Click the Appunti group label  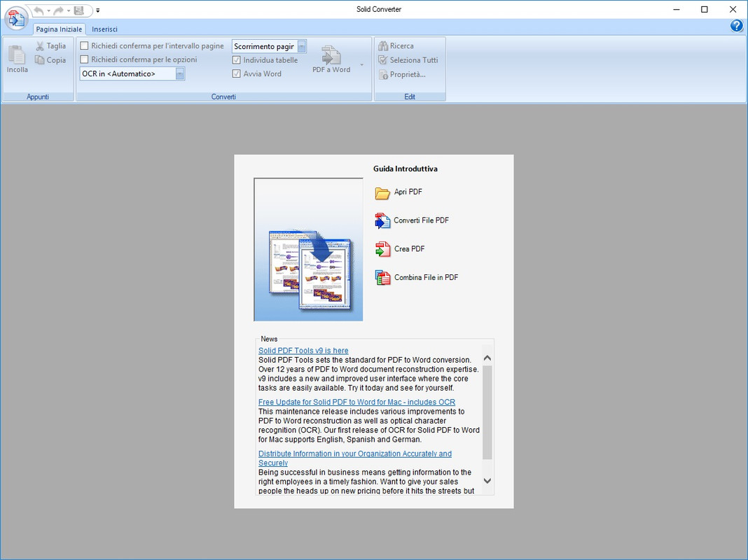coord(38,97)
